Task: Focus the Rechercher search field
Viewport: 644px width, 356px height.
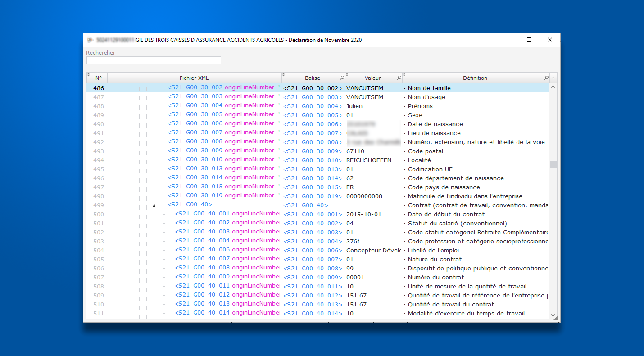Action: click(154, 60)
